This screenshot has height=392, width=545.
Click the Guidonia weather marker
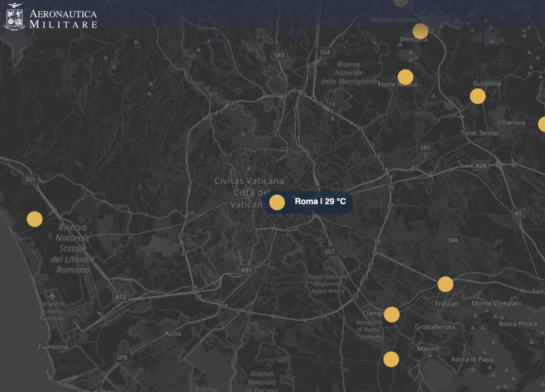tap(477, 96)
